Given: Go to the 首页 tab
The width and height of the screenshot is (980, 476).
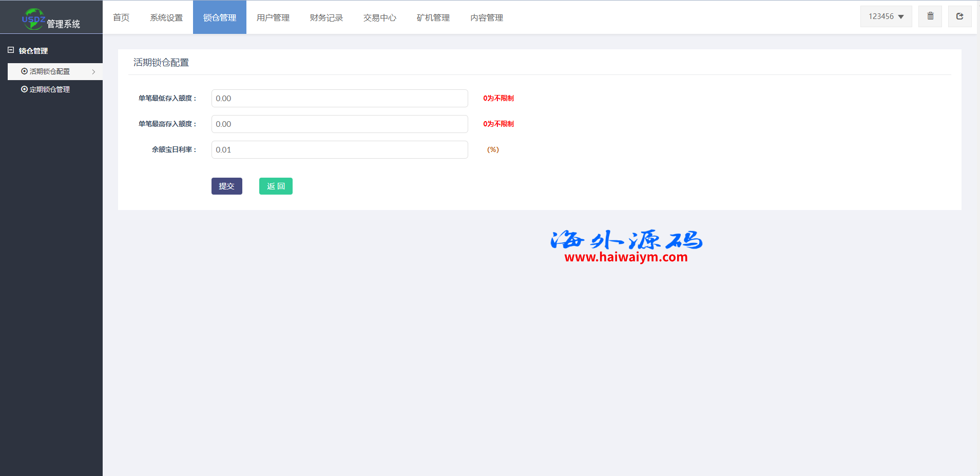Looking at the screenshot, I should click(x=121, y=17).
